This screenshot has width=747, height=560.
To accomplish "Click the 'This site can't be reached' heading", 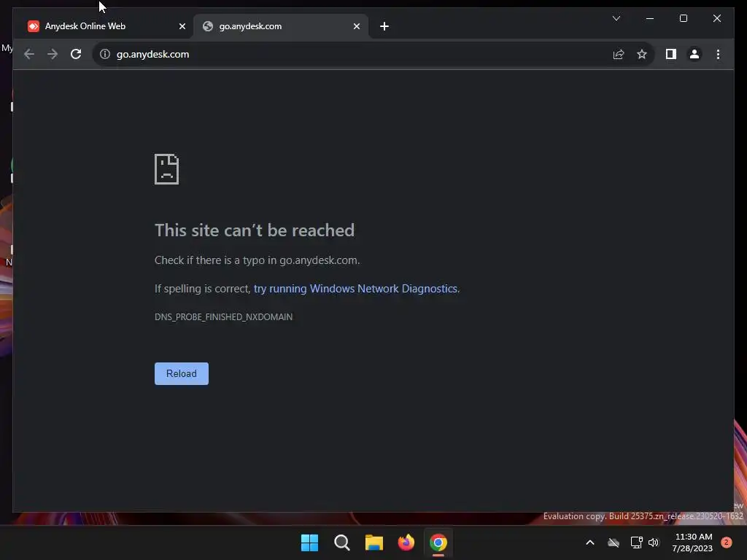I will 255,230.
